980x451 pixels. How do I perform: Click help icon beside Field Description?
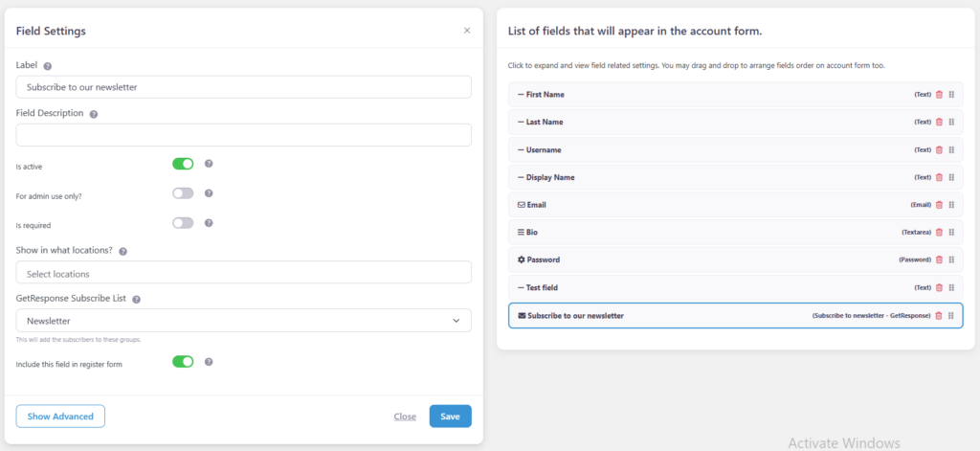94,114
